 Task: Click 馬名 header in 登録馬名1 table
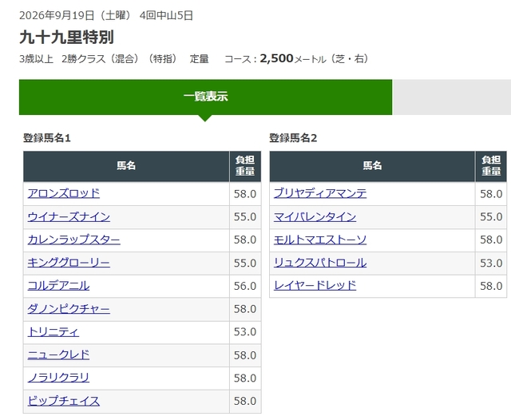(x=126, y=166)
